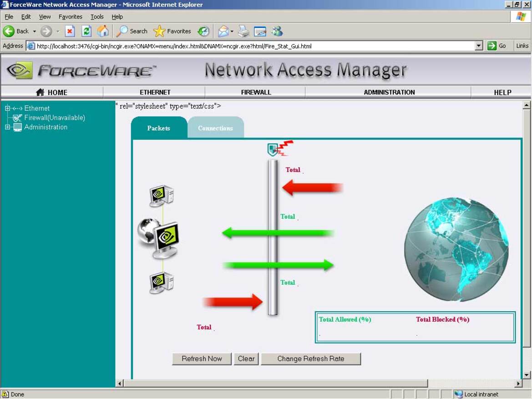Open the Forward button history dropdown
This screenshot has width=532, height=399.
pyautogui.click(x=58, y=31)
